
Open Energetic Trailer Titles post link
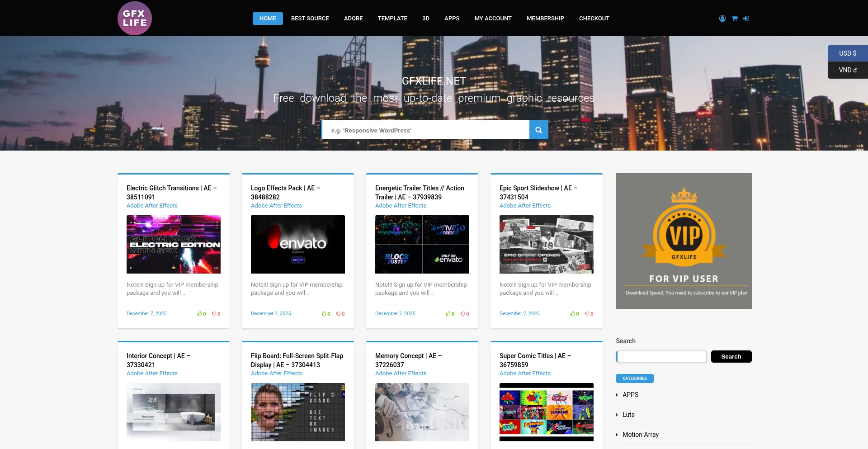pos(420,193)
